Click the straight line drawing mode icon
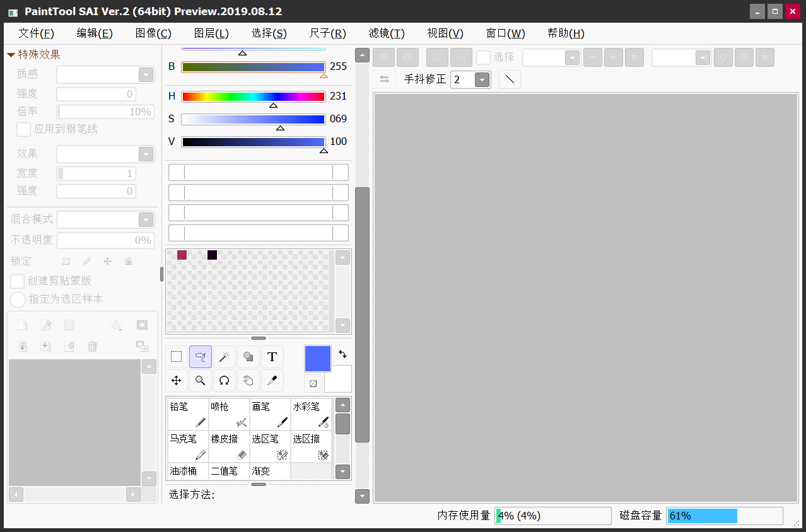806x532 pixels. point(510,79)
